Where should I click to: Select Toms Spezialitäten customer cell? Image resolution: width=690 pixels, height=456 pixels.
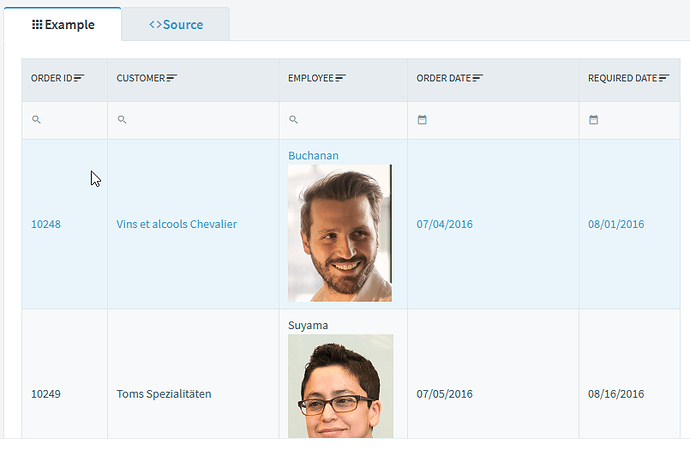[193, 374]
